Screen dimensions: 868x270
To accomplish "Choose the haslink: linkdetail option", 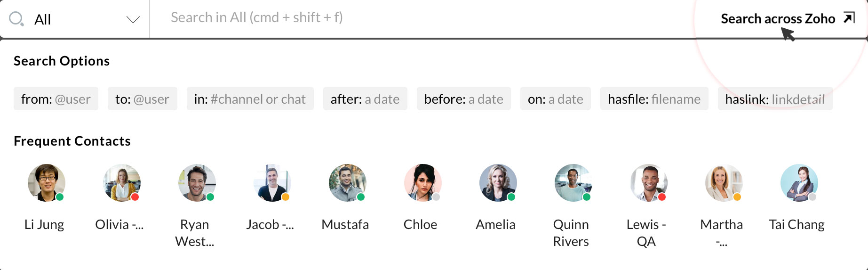I will point(775,99).
